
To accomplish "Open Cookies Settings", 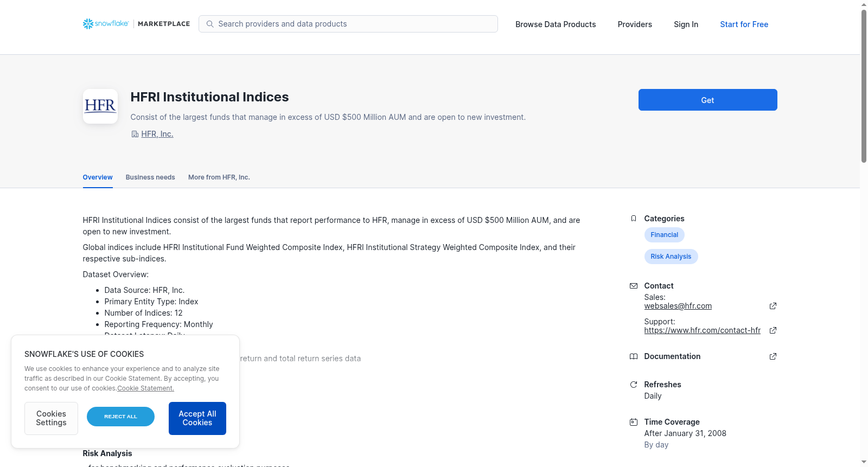I will tap(51, 418).
